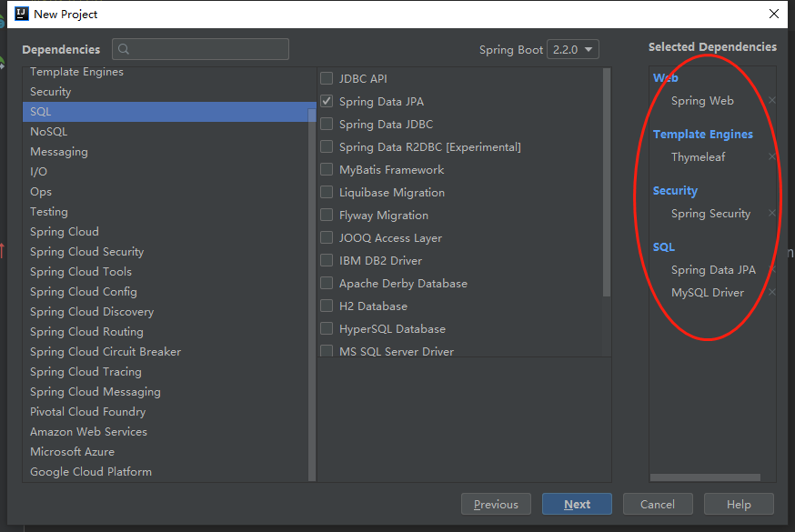Remove Spring Security from selected dependencies

(x=772, y=214)
